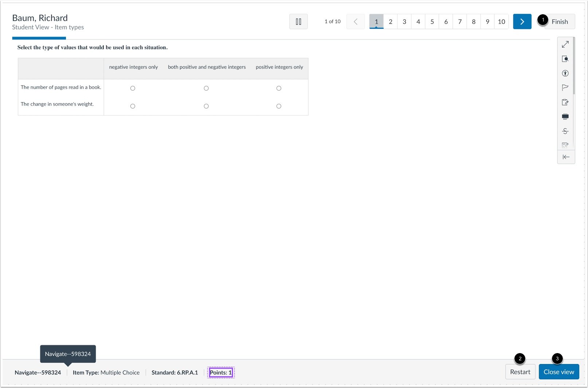This screenshot has width=588, height=388.
Task: Select negative integers only for weight change
Action: tap(133, 106)
